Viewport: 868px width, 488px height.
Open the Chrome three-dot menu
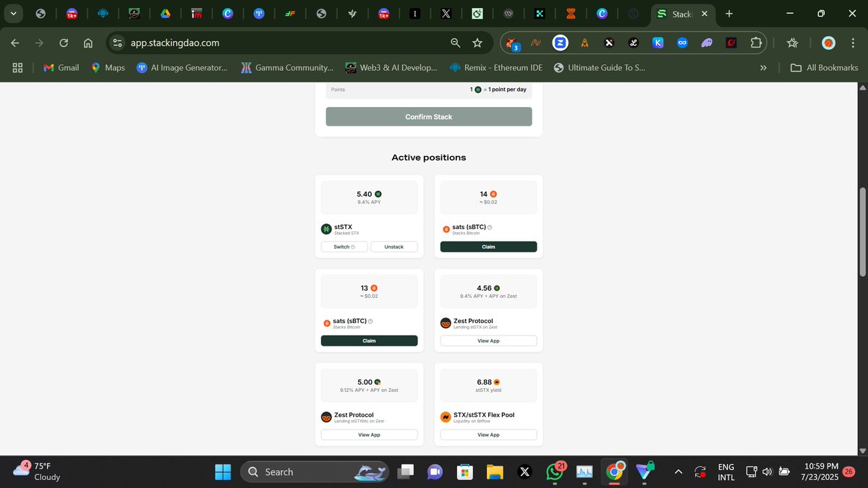[853, 43]
